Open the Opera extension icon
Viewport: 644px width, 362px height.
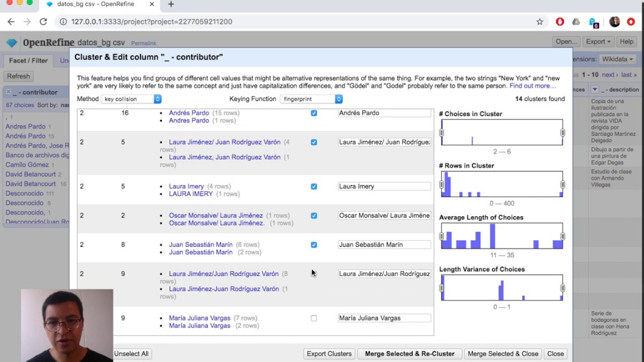(560, 22)
